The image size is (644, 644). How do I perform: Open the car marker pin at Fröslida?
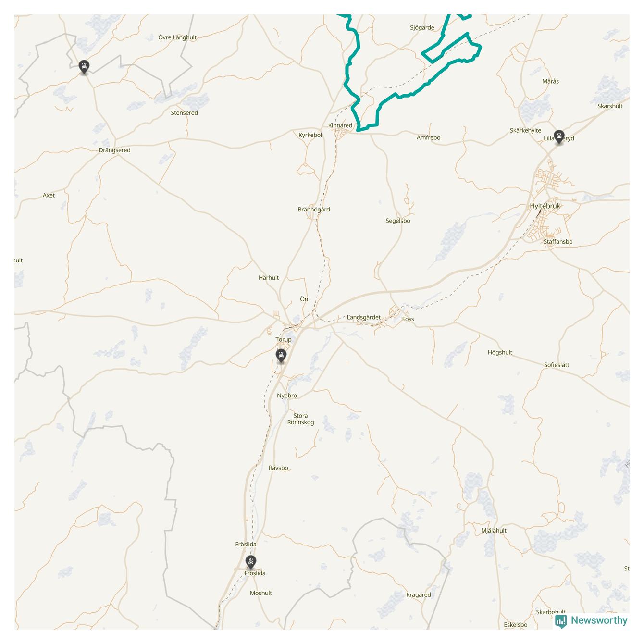coord(250,562)
